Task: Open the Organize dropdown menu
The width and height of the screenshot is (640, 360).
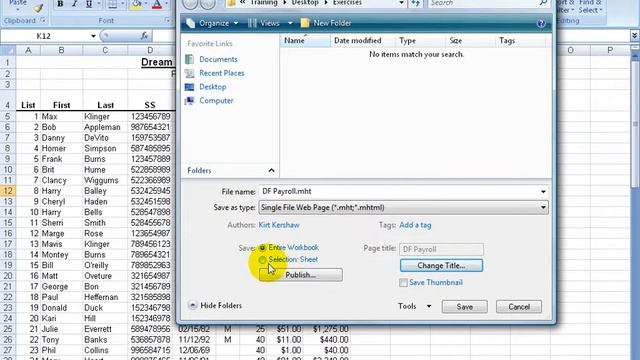Action: pos(218,23)
